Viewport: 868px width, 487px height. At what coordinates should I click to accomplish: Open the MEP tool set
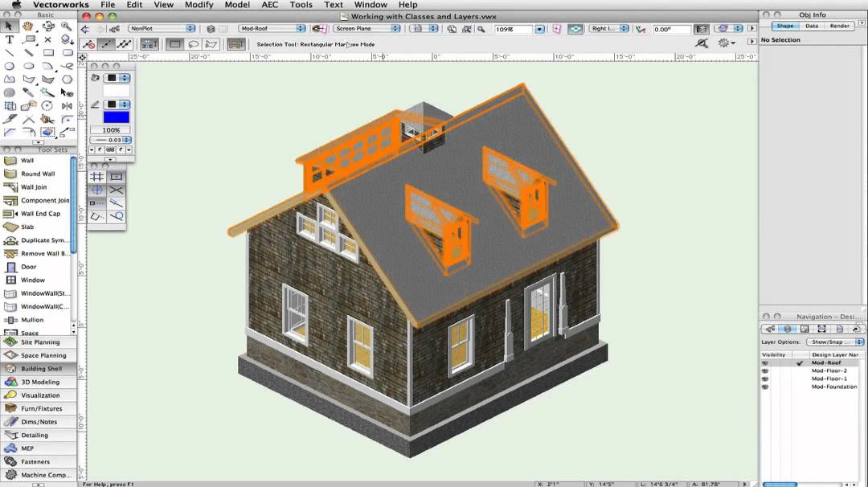click(39, 448)
